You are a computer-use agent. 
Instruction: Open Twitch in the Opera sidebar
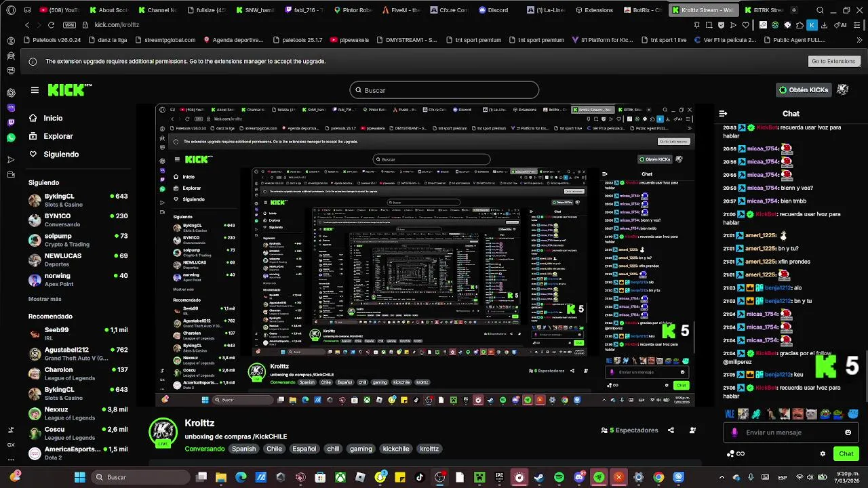coord(11,123)
